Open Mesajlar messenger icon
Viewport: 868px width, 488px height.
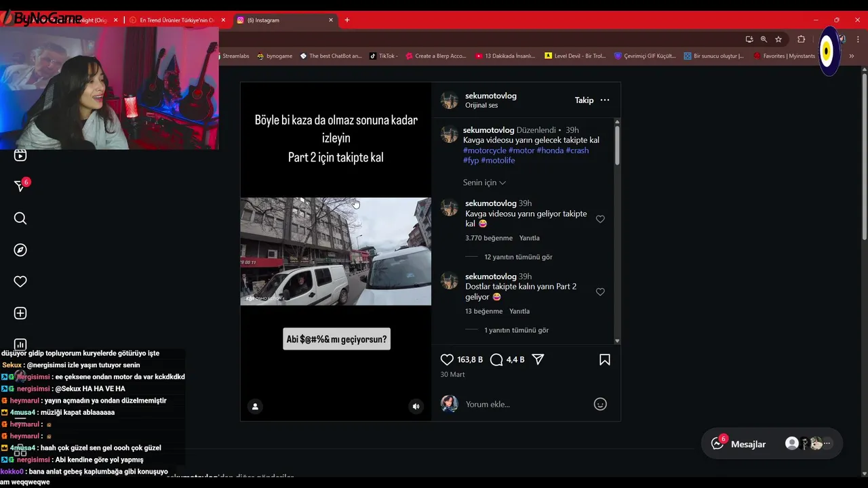[x=717, y=444]
